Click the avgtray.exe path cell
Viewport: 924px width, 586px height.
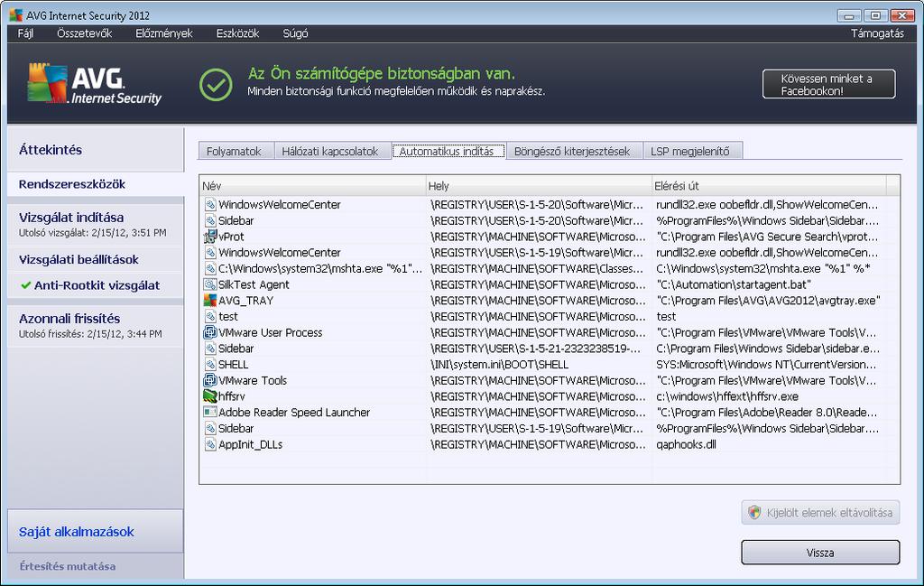pyautogui.click(x=768, y=300)
